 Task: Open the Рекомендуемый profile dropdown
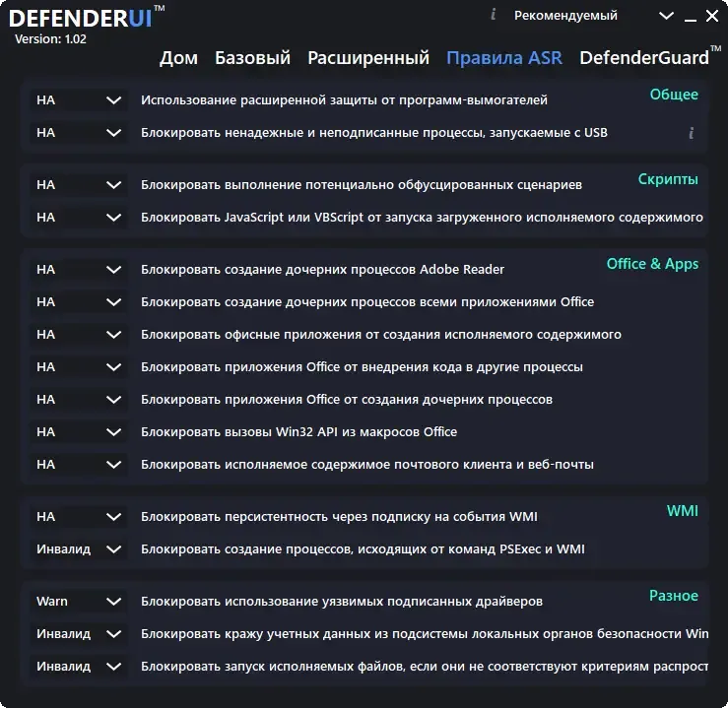pyautogui.click(x=594, y=16)
